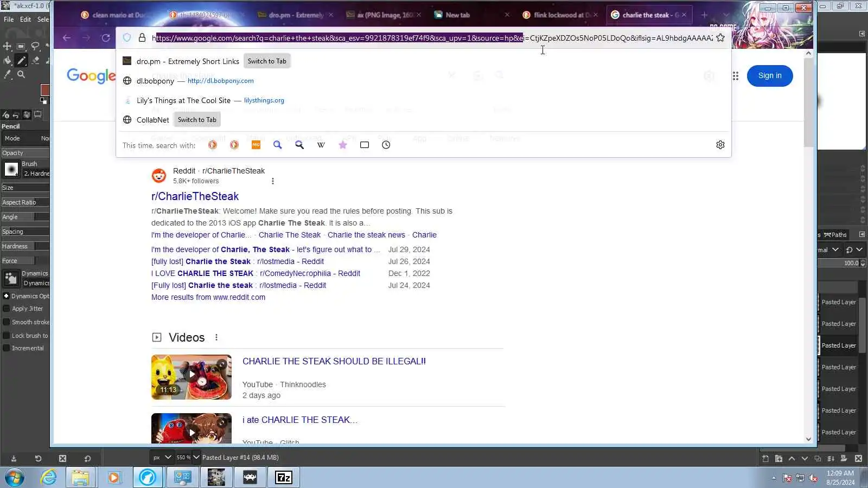The image size is (868, 488).
Task: Create a new layer in GIMP Layers panel
Action: tap(765, 459)
